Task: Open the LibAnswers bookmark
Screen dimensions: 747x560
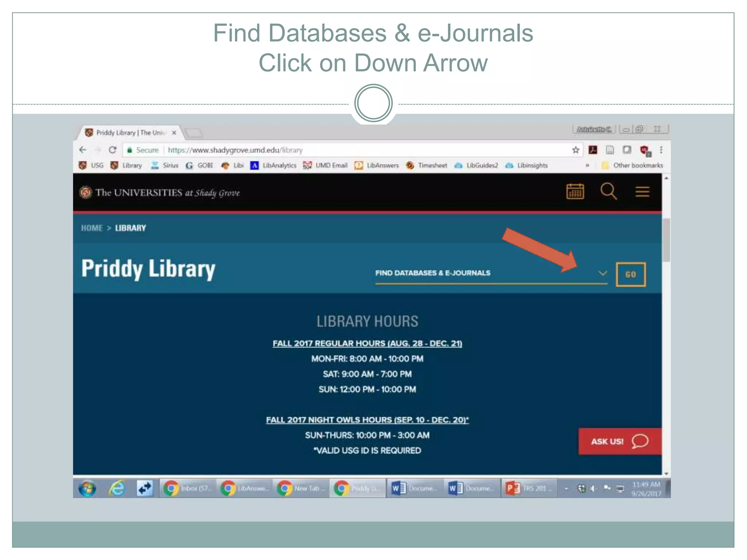Action: coord(377,166)
